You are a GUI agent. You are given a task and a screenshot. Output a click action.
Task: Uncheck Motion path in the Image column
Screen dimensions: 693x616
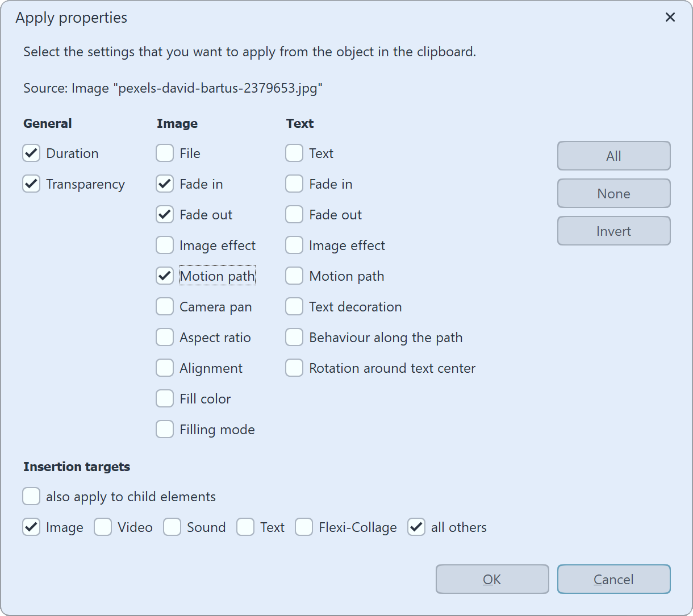tap(164, 276)
